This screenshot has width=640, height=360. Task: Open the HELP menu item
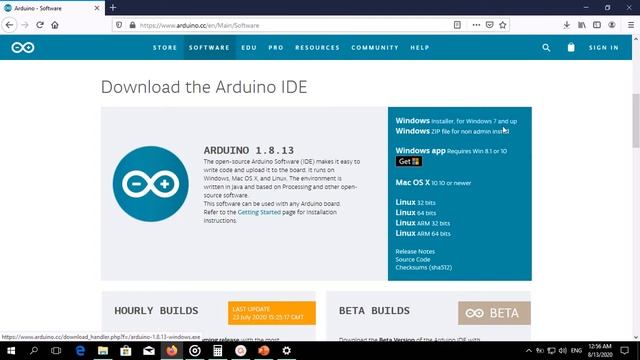coord(420,48)
